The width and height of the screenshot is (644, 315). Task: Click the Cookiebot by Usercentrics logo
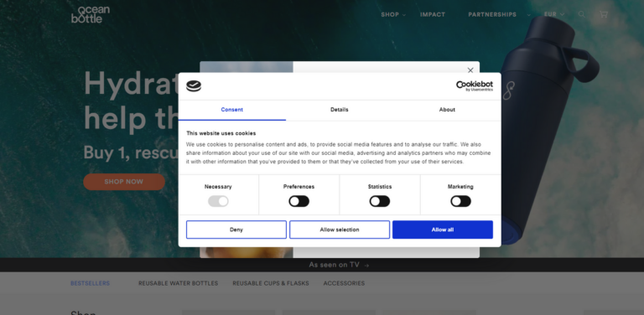point(475,85)
